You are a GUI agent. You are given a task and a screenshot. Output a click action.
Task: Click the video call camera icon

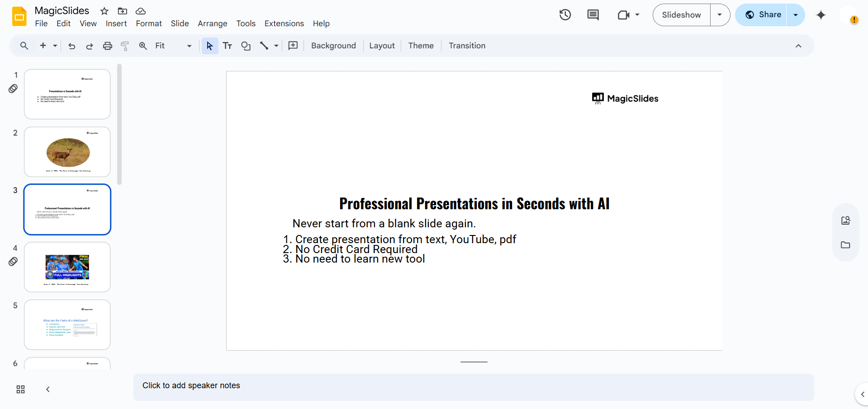(x=624, y=15)
